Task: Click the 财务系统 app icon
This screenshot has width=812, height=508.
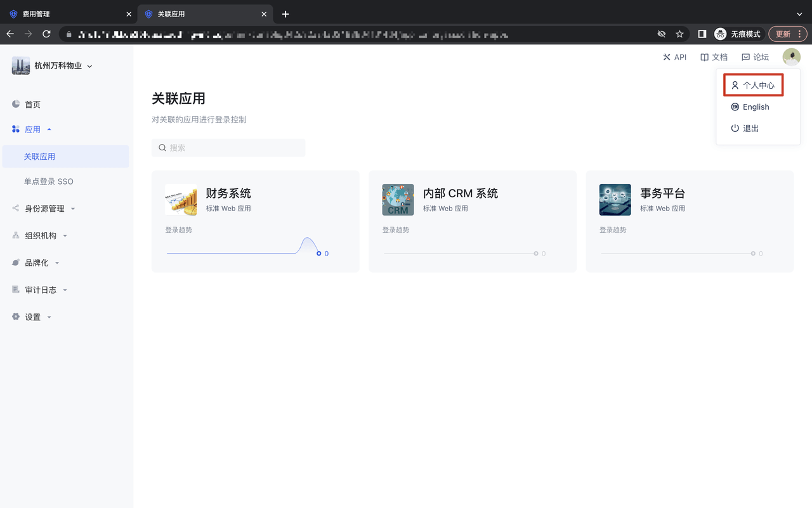Action: point(181,200)
